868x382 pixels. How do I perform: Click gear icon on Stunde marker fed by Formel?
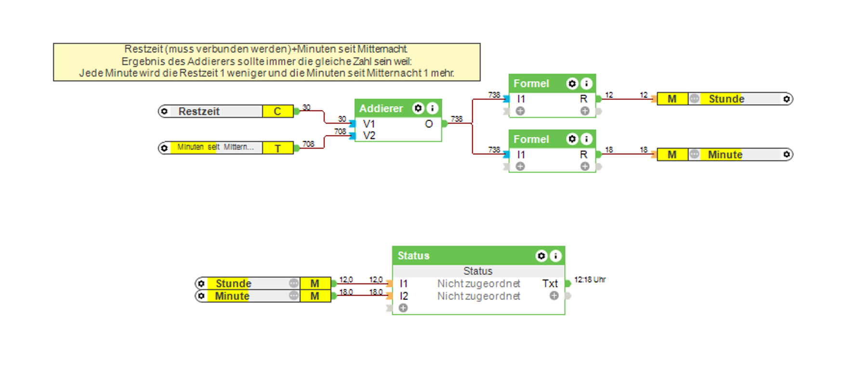click(x=787, y=99)
